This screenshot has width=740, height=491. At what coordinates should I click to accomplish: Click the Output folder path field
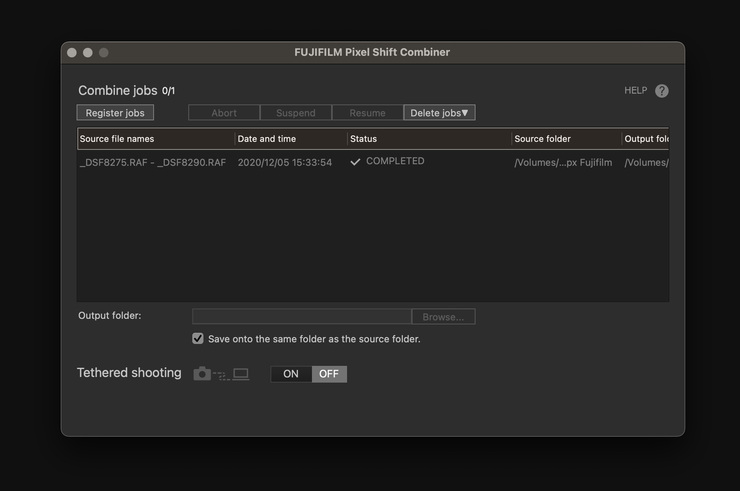[302, 316]
